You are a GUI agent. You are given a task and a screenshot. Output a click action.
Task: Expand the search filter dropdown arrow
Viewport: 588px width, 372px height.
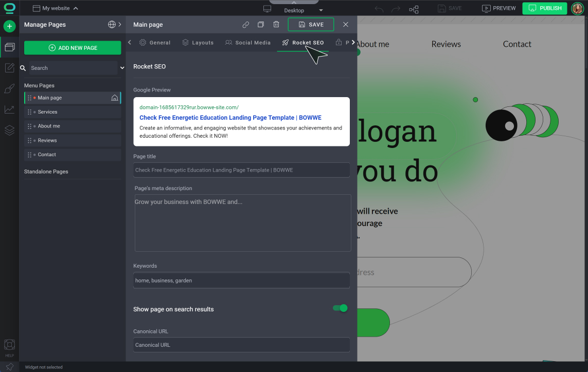(x=122, y=68)
